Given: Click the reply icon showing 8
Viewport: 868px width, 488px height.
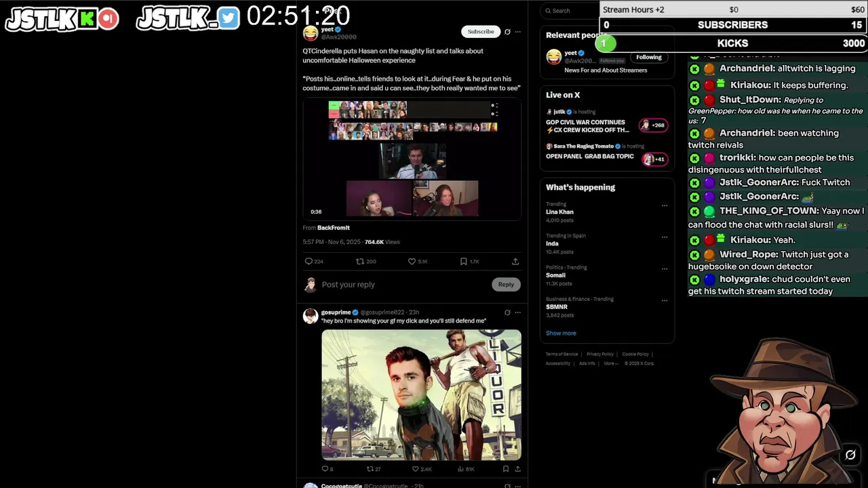Looking at the screenshot, I should coord(325,469).
